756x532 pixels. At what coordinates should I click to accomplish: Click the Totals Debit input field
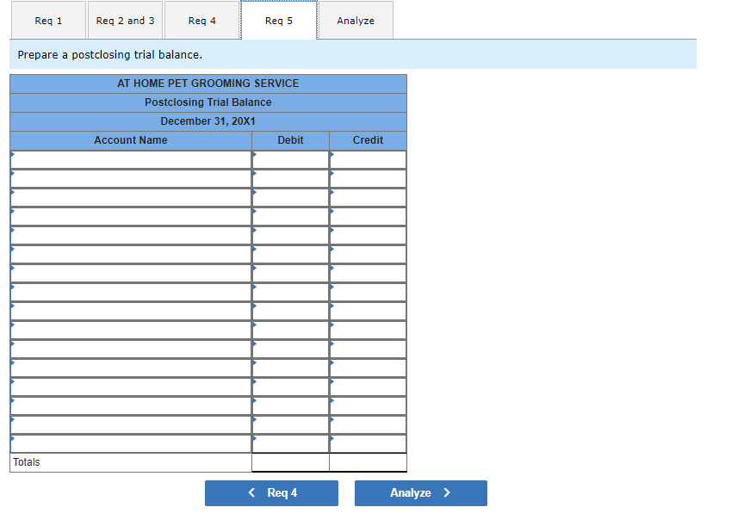coord(290,462)
